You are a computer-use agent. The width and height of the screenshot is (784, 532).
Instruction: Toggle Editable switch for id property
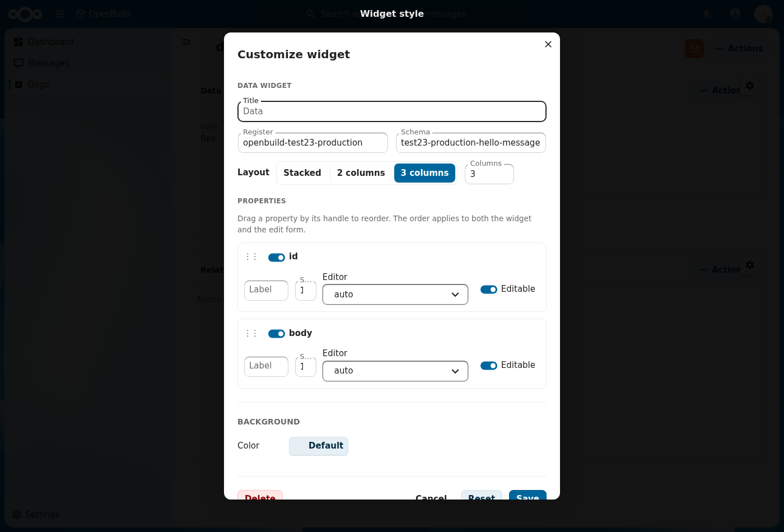tap(489, 290)
